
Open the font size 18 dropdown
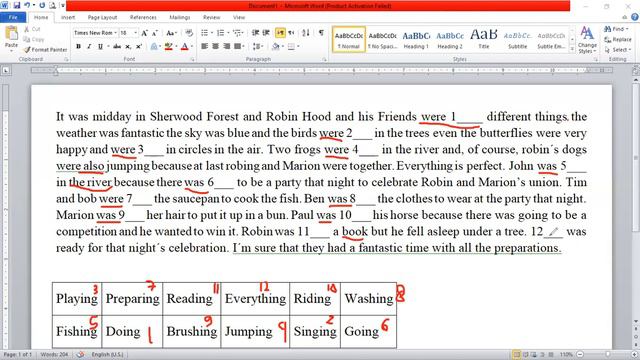[135, 33]
